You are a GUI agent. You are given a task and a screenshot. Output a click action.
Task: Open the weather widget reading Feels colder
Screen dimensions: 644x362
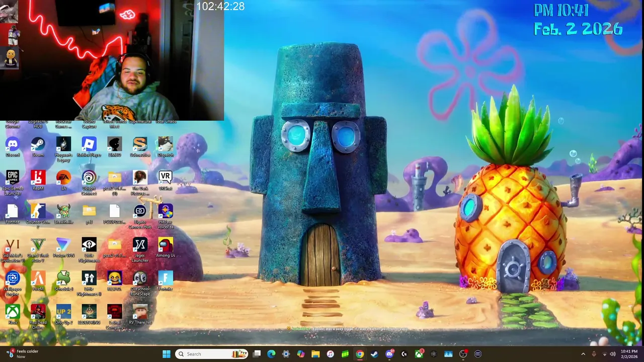click(23, 354)
